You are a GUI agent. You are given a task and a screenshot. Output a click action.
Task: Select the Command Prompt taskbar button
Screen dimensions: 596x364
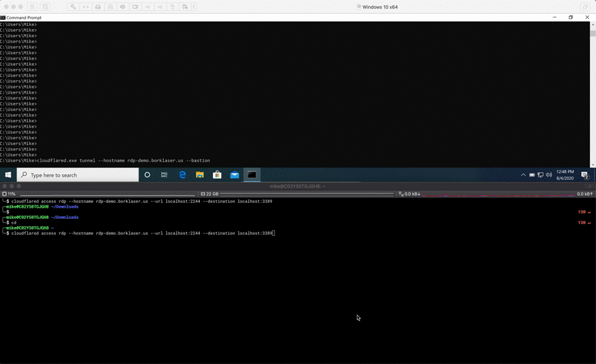[251, 175]
